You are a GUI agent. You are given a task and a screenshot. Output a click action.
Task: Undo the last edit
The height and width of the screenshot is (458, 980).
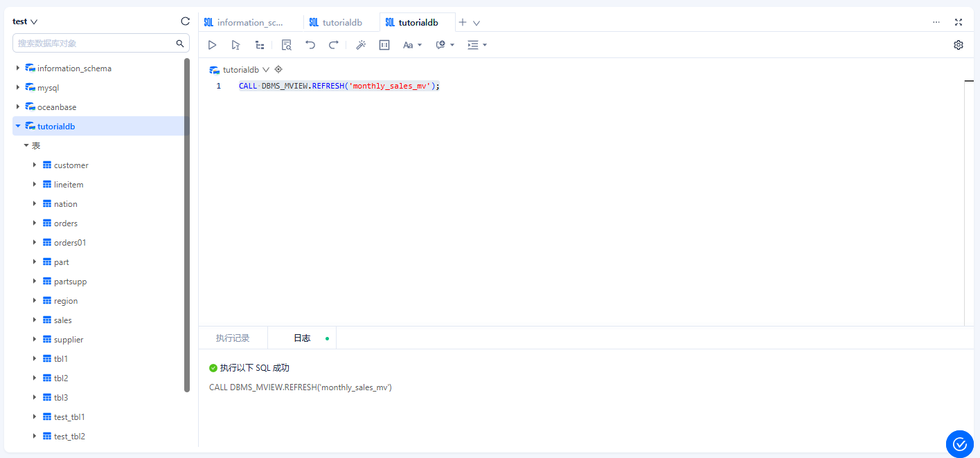click(x=310, y=45)
